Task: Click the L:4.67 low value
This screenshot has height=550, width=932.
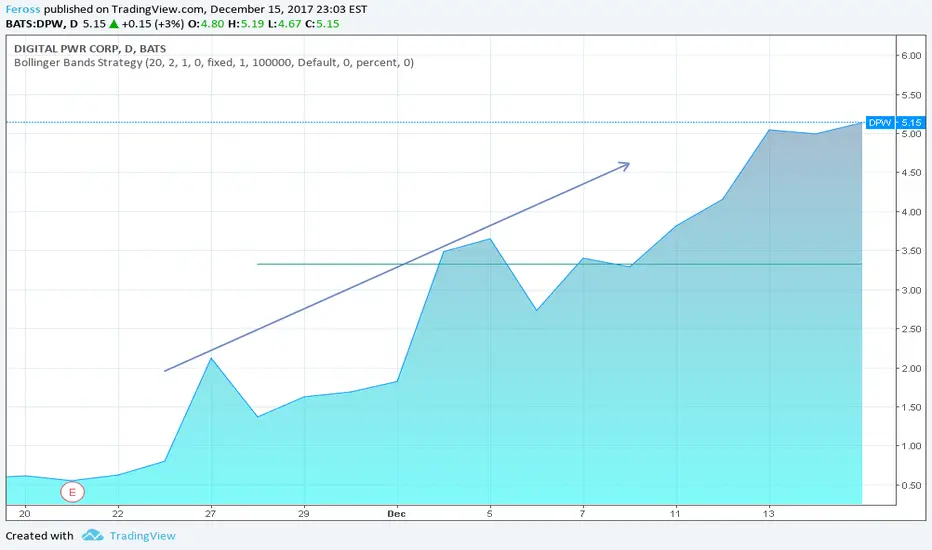Action: click(285, 24)
